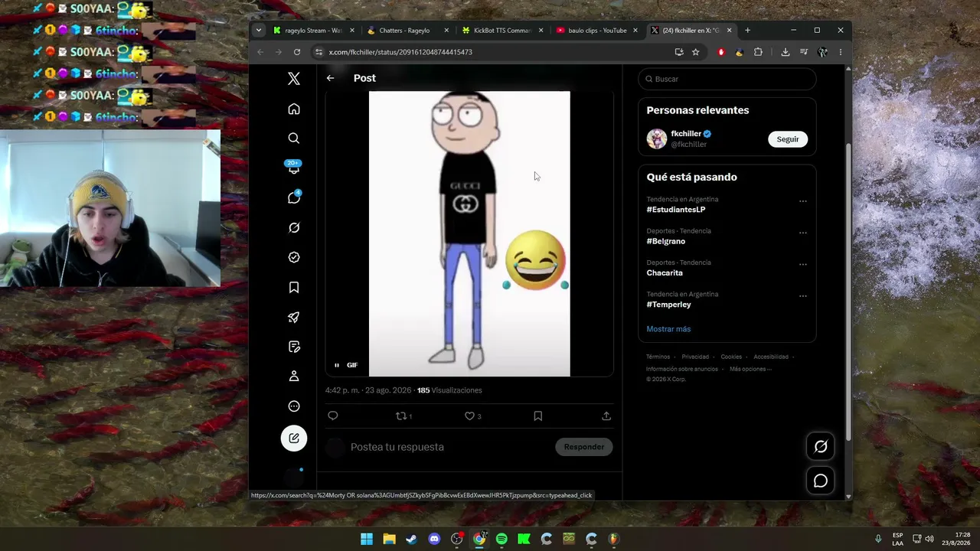Switch to the rageylo Stream tab
The height and width of the screenshot is (551, 980).
point(313,31)
